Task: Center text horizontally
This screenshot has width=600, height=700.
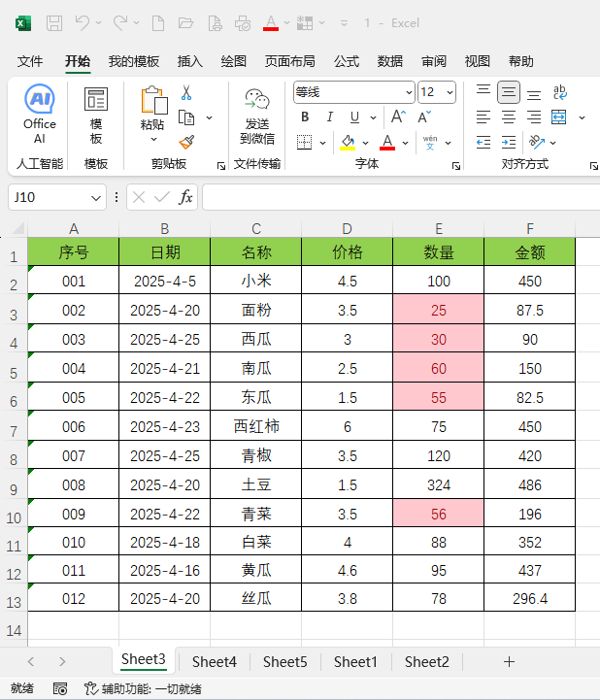Action: tap(509, 117)
